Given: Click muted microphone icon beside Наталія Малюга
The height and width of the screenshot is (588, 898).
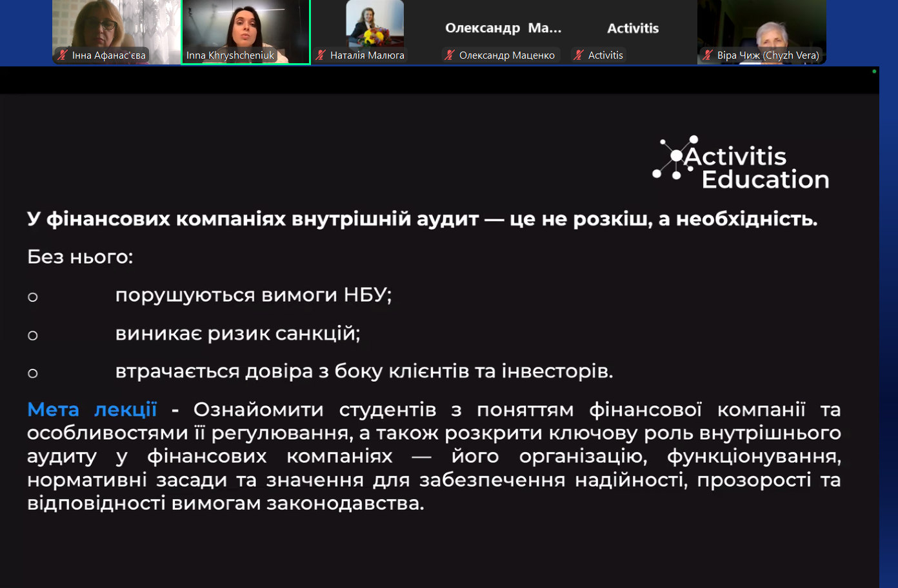Looking at the screenshot, I should coord(321,55).
